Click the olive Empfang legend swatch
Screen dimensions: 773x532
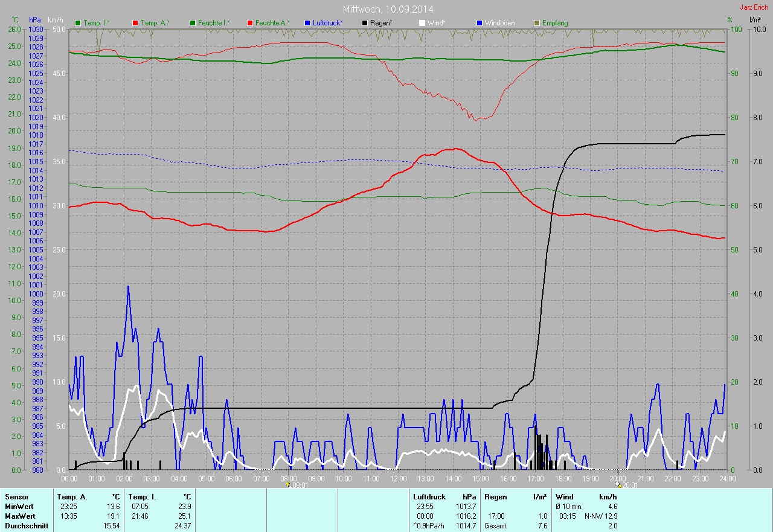(x=537, y=23)
